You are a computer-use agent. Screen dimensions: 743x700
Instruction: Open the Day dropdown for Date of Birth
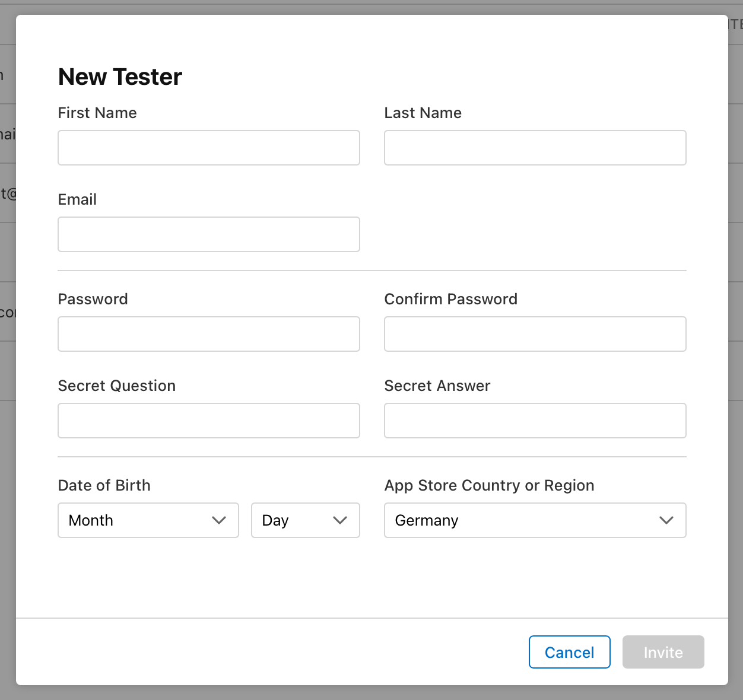(306, 520)
